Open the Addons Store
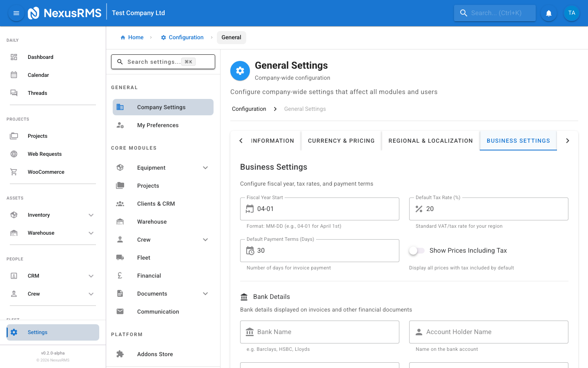Image resolution: width=588 pixels, height=368 pixels. pyautogui.click(x=155, y=354)
